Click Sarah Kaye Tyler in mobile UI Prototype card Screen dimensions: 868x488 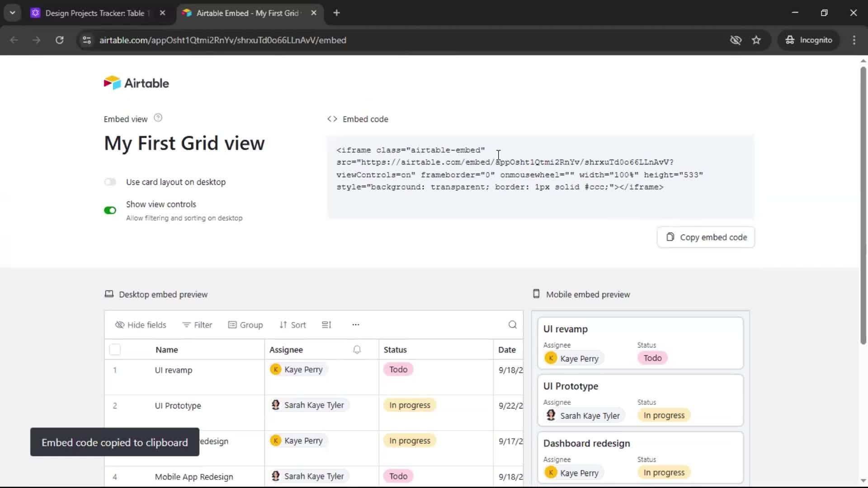[585, 416]
